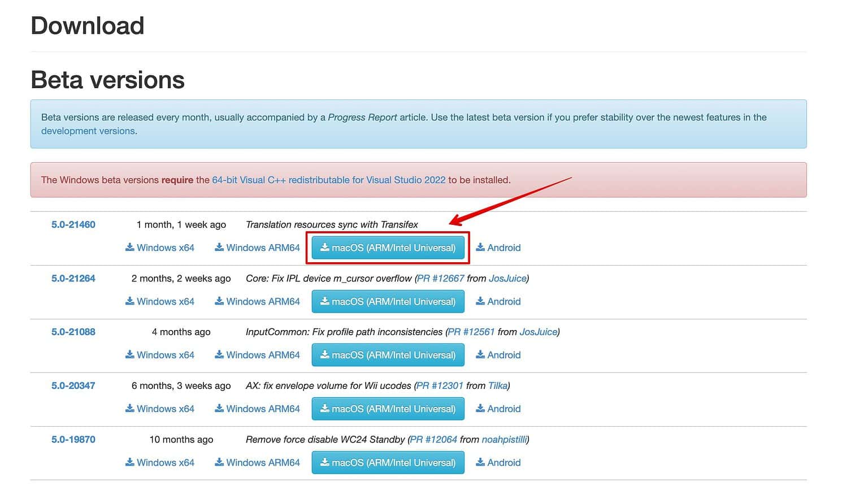Viewport: 868px width, 486px height.
Task: Download Android build for 5.0-21088
Action: [x=498, y=355]
